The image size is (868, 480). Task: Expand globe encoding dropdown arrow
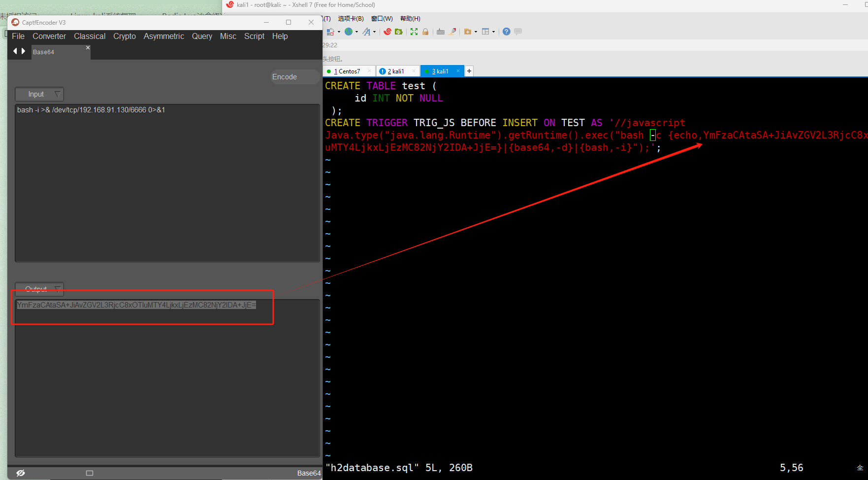point(357,32)
